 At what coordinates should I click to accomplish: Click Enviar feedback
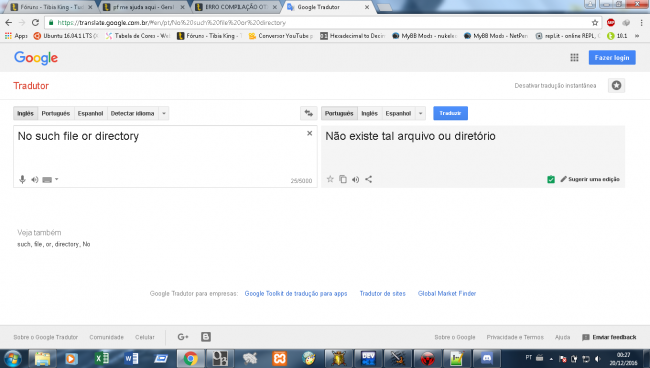(609, 337)
